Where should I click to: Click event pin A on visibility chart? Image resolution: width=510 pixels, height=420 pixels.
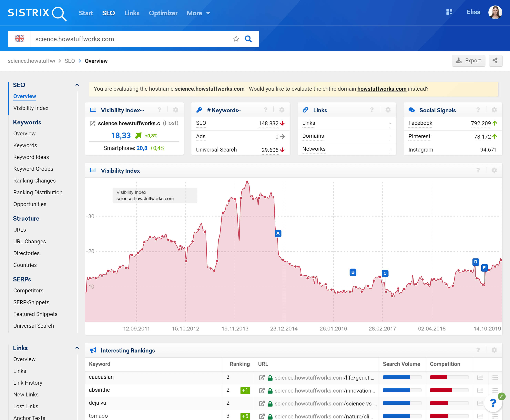coord(278,234)
